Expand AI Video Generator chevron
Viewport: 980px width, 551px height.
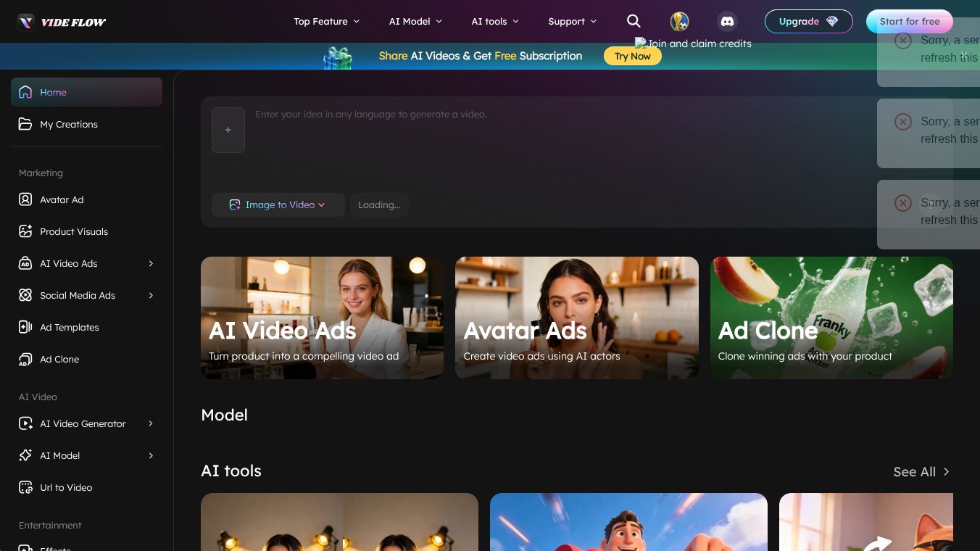point(151,423)
